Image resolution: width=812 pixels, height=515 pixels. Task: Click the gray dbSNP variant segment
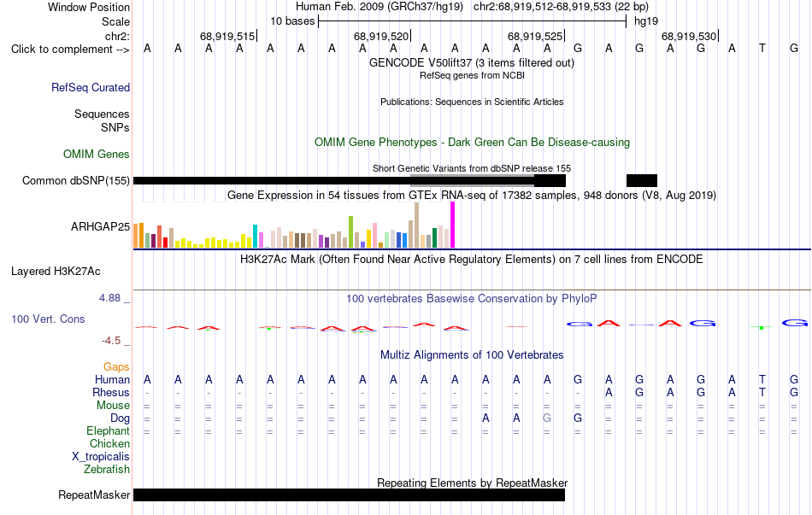point(472,179)
